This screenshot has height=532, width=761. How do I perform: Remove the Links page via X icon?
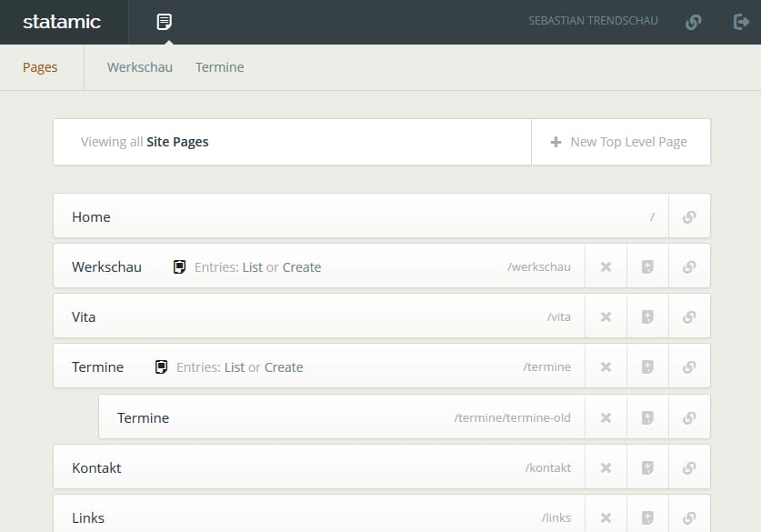click(606, 518)
